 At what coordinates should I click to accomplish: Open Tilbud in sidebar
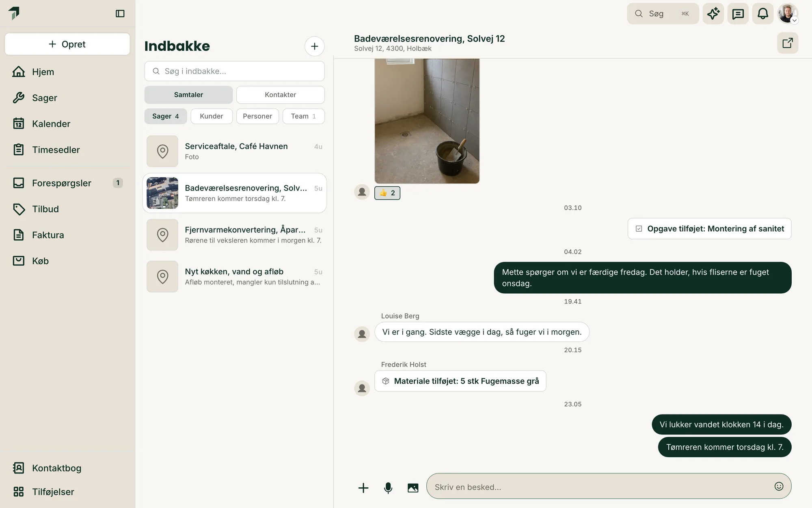[67, 209]
